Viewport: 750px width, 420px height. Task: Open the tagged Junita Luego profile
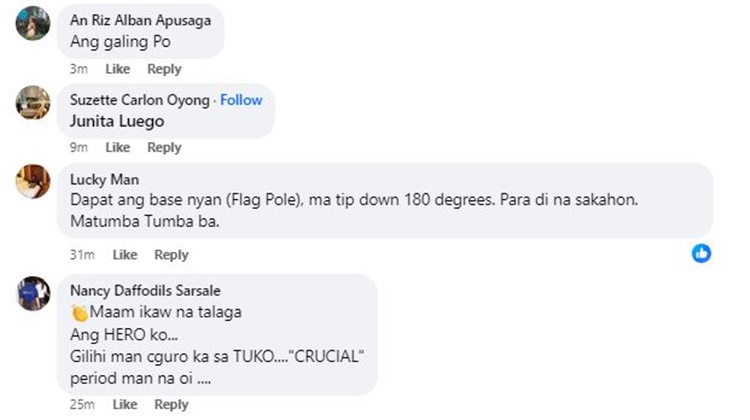click(x=117, y=121)
